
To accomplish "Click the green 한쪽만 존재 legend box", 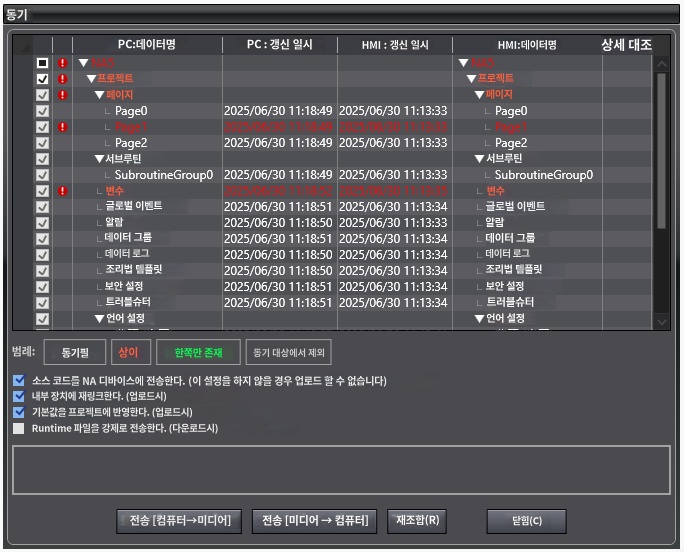I will point(198,352).
